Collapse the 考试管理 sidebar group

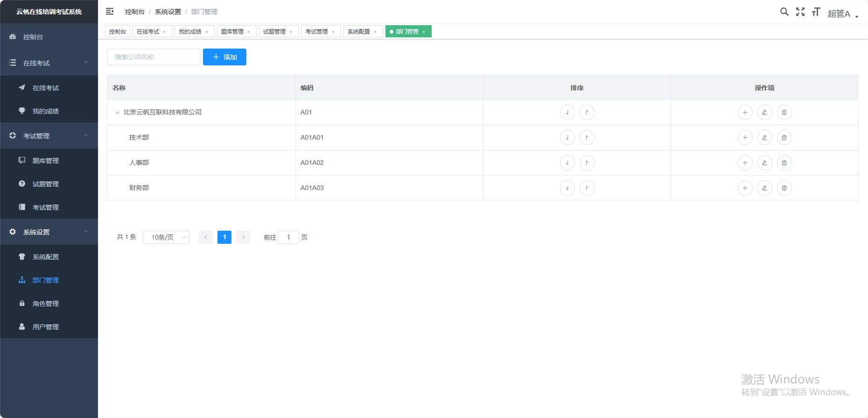tap(49, 135)
